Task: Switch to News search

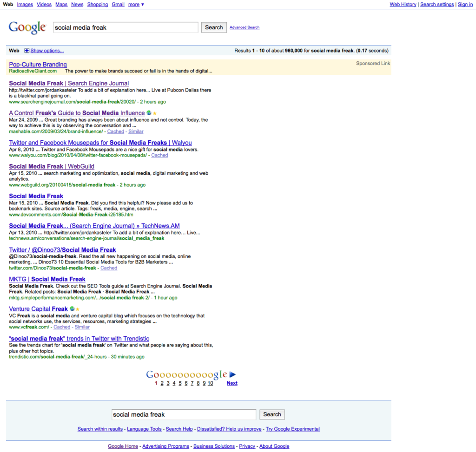Action: coord(77,5)
